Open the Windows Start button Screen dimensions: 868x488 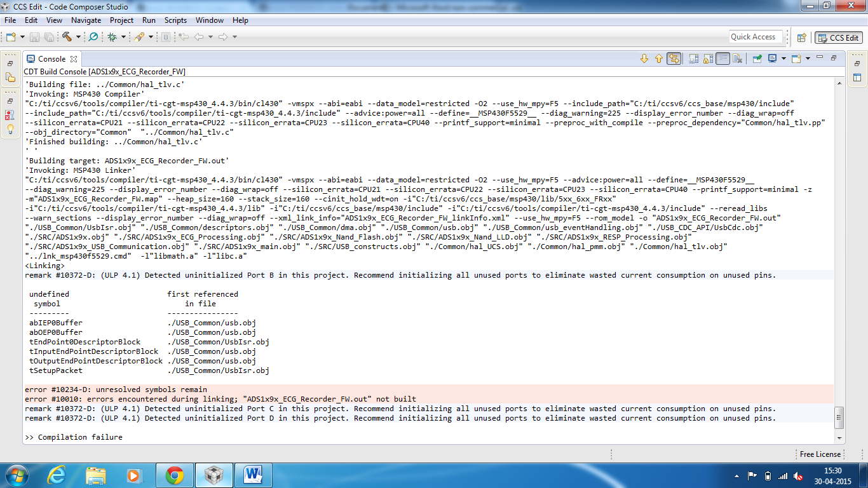16,475
